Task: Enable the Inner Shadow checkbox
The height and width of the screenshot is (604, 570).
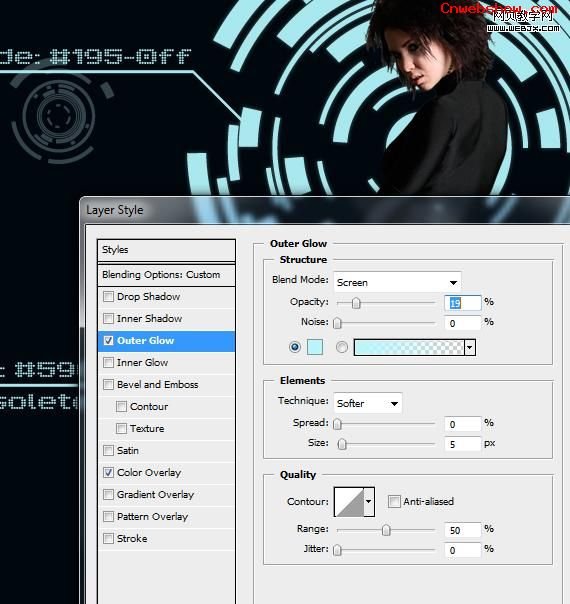Action: coord(109,319)
